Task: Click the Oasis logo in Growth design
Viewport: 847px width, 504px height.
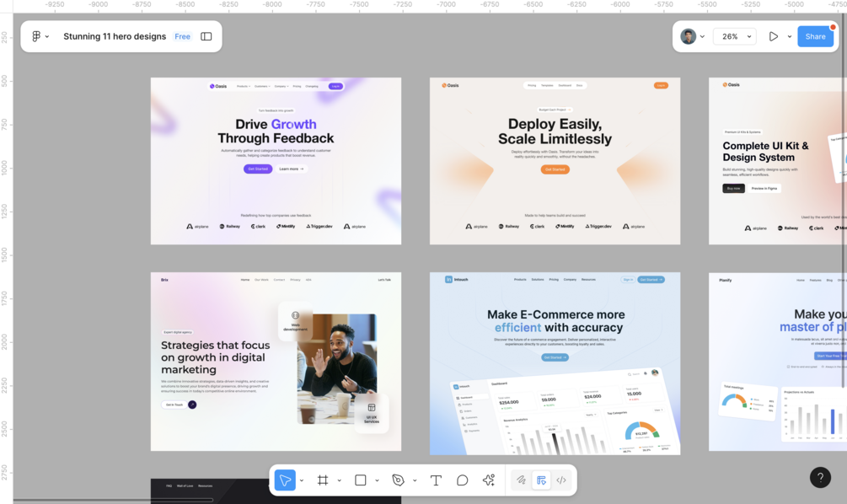Action: coord(218,86)
